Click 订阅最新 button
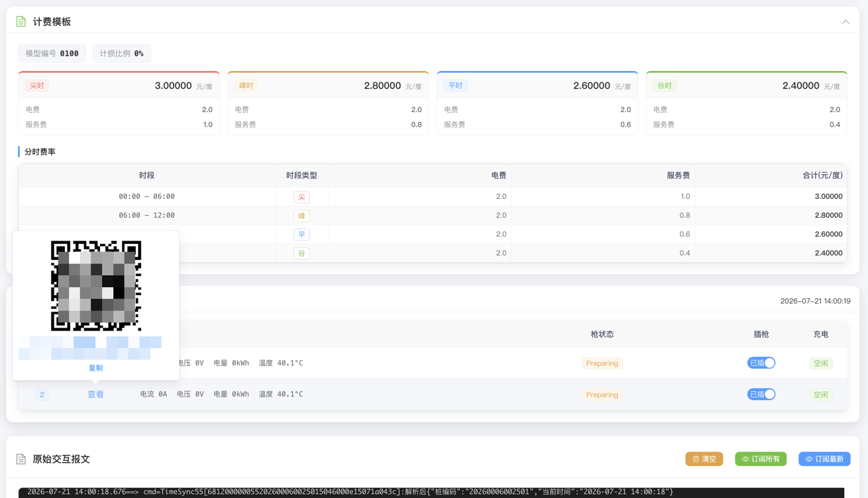Viewport: 868px width, 498px height. pos(824,459)
